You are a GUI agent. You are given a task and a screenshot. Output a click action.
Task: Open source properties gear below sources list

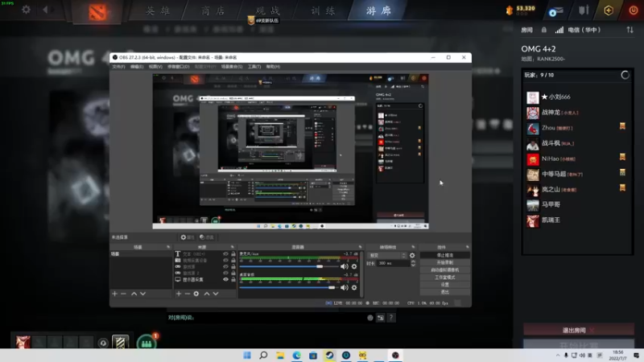click(x=196, y=294)
